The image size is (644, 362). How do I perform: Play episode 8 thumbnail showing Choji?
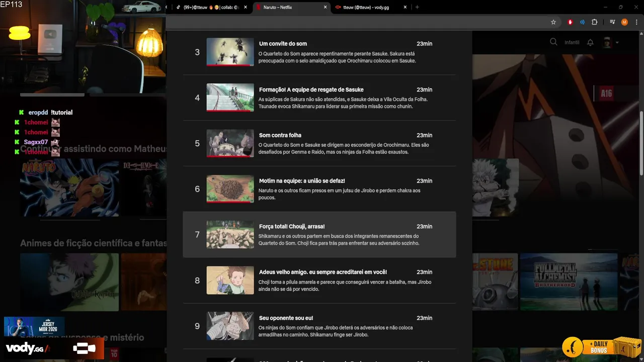230,280
